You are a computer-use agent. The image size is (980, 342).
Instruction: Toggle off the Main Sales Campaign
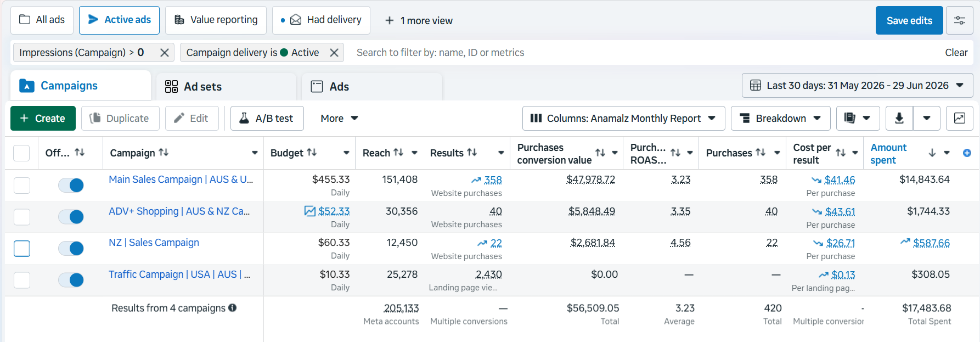point(71,186)
